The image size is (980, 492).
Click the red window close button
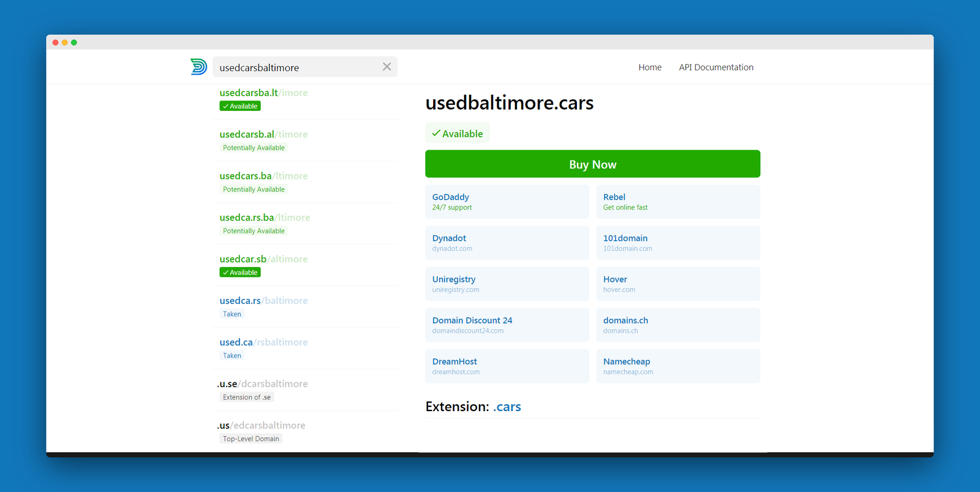pos(56,42)
